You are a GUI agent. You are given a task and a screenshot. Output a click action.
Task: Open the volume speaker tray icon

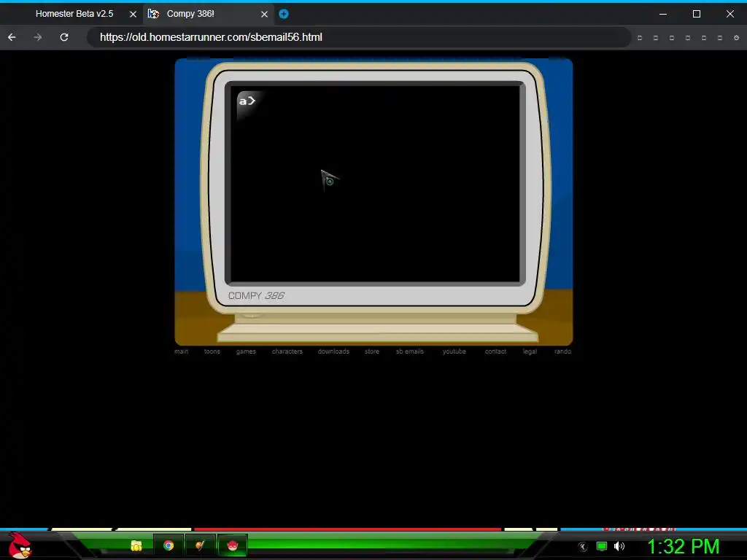coord(619,546)
